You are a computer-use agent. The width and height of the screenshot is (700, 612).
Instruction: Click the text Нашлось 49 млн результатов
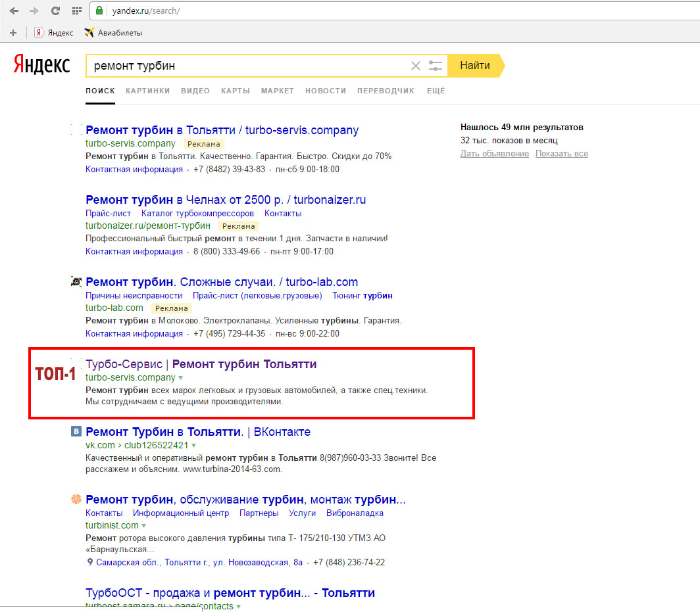coord(522,127)
